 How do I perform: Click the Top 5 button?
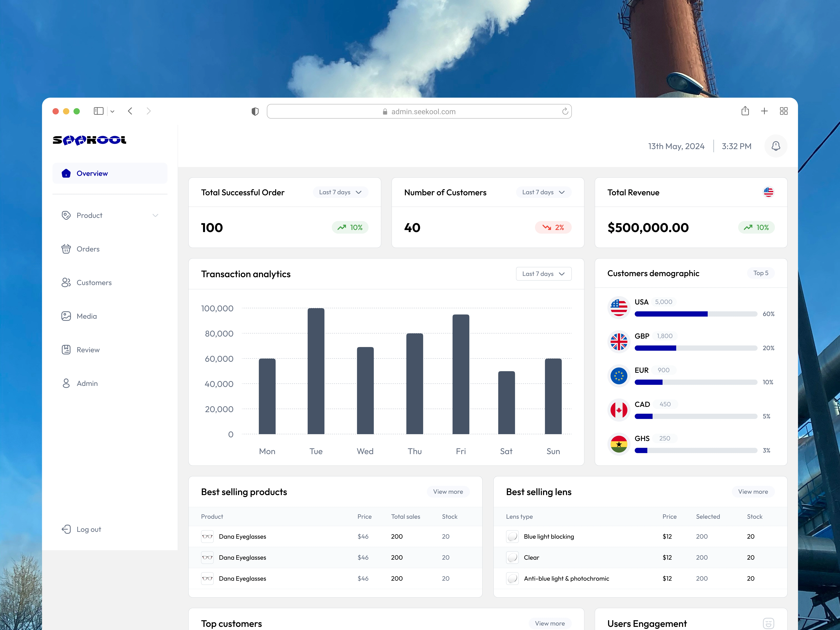click(x=761, y=273)
